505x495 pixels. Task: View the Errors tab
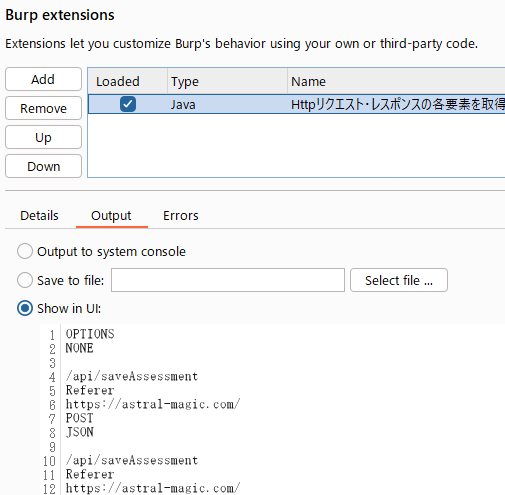tap(181, 216)
